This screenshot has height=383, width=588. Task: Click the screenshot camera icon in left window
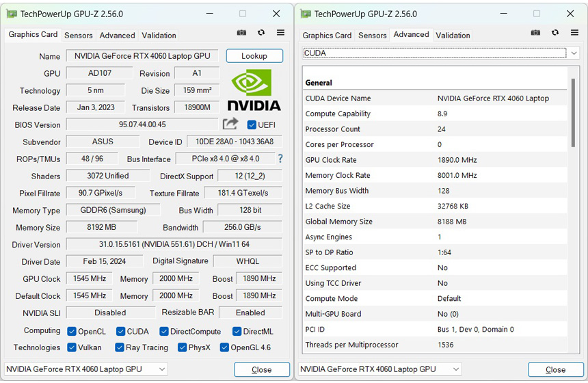point(241,33)
